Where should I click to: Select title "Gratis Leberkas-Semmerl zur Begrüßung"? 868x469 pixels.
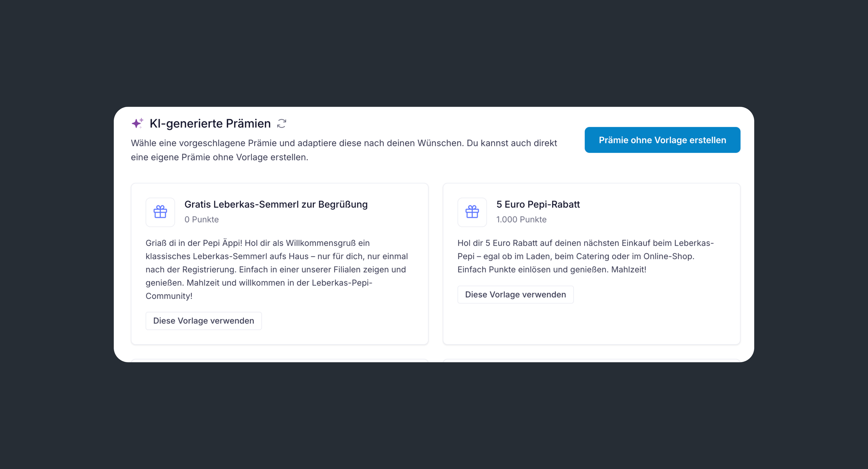coord(276,204)
